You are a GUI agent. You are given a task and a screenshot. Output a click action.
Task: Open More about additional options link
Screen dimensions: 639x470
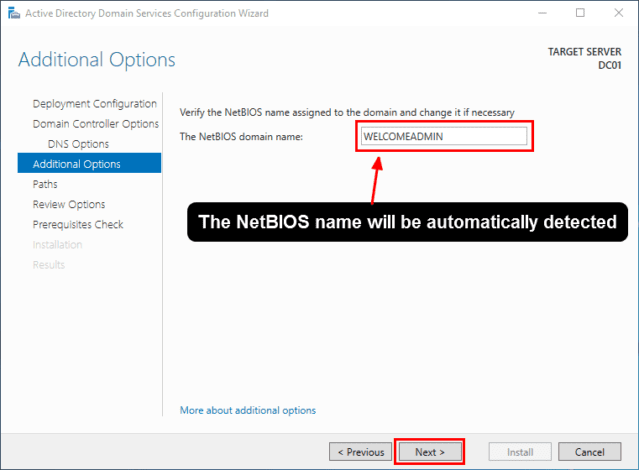(x=248, y=410)
